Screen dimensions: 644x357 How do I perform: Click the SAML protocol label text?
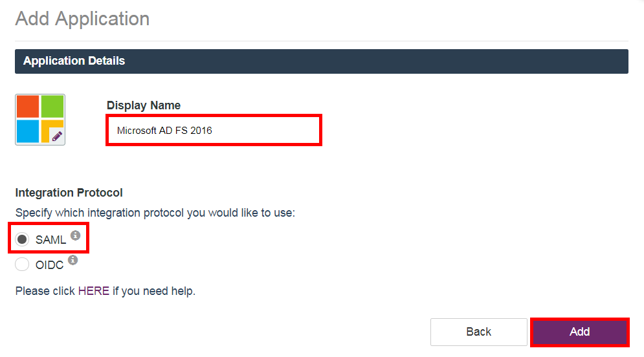point(50,240)
